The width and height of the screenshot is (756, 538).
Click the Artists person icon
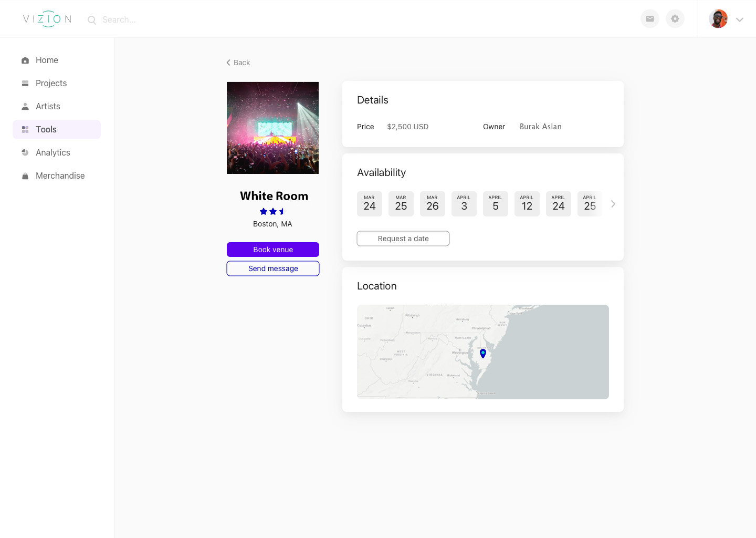point(25,107)
